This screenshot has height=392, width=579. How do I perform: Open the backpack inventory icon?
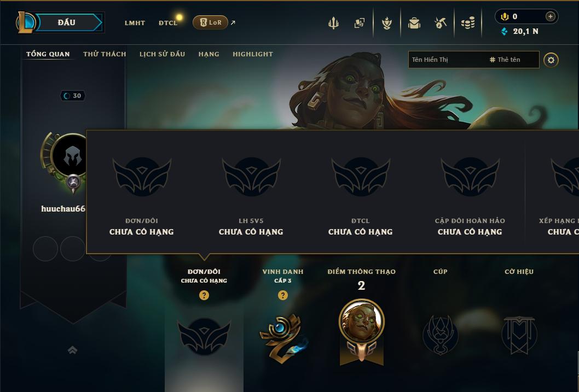(414, 23)
